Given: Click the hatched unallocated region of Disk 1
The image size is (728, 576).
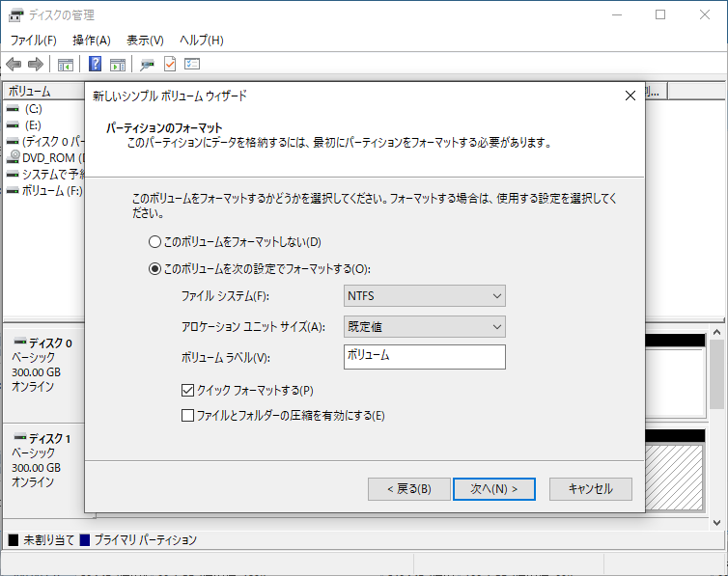Looking at the screenshot, I should point(674,478).
